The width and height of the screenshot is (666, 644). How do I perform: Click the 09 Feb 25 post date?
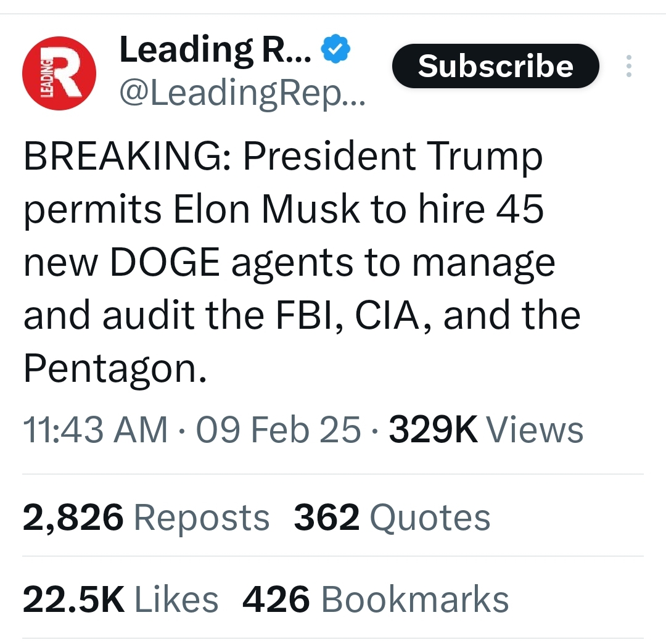(278, 429)
